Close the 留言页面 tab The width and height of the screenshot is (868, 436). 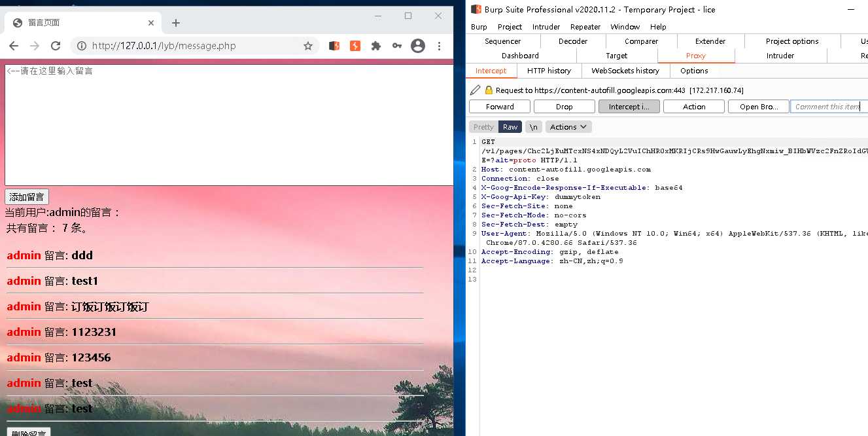tap(151, 23)
